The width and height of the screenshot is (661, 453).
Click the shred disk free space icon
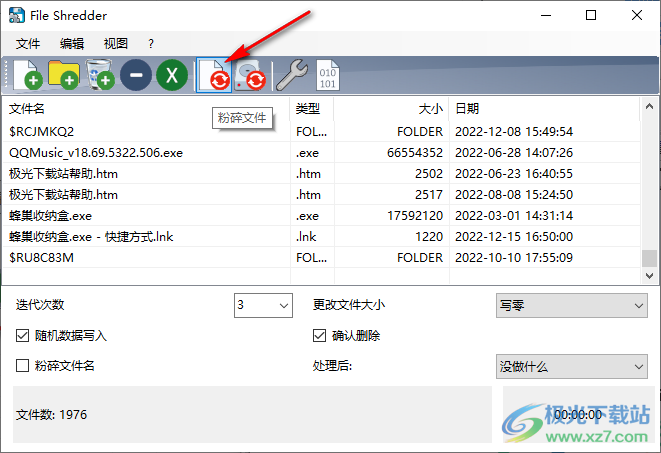(x=250, y=75)
